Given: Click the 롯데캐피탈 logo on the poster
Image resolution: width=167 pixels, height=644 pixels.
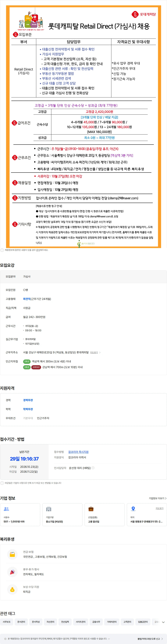Looking at the screenshot, I should click(144, 15).
